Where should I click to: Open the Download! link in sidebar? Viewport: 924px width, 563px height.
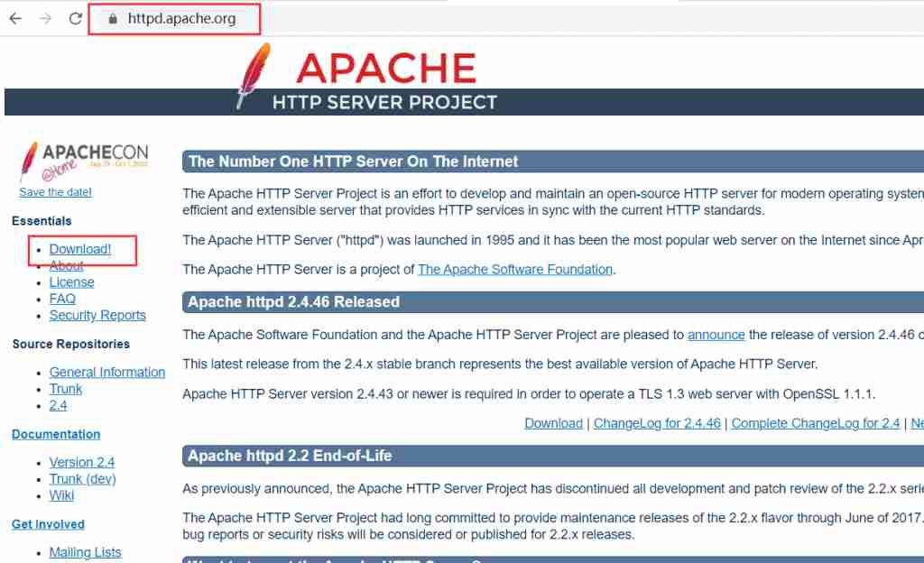click(x=80, y=248)
